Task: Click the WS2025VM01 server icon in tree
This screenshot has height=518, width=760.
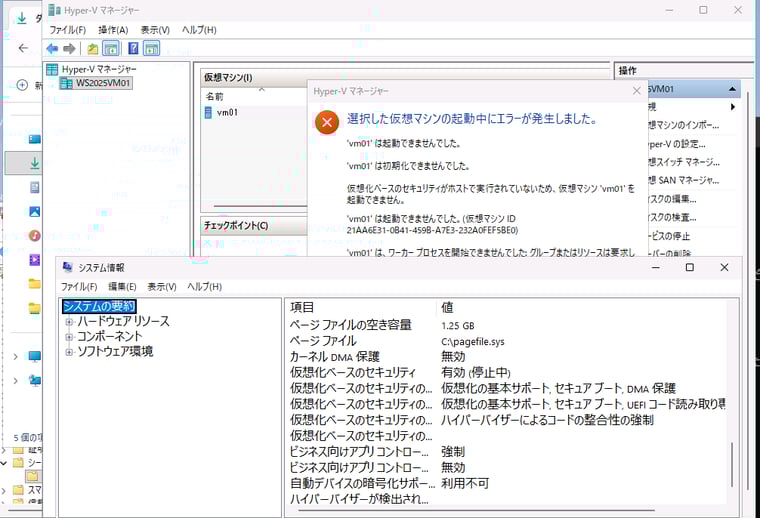Action: [66, 83]
